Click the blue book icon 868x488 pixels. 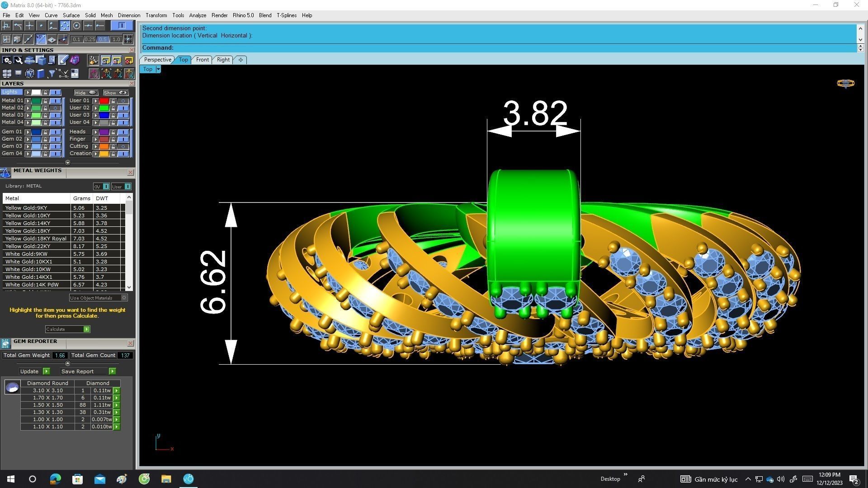point(41,74)
